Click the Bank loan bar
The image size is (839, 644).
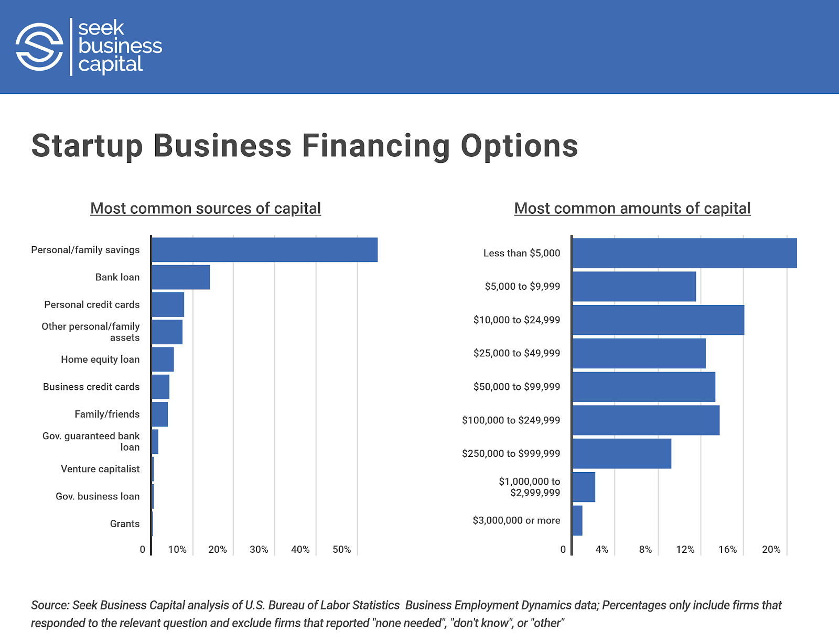(181, 277)
